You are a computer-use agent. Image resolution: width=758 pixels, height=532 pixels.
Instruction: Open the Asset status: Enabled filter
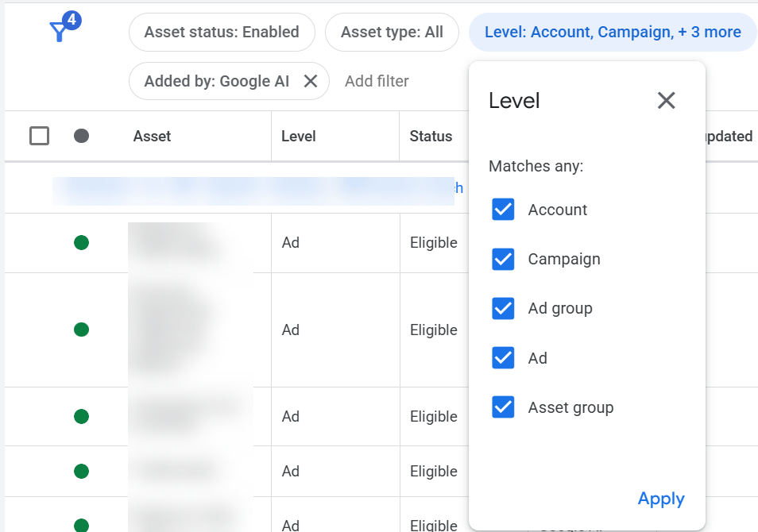click(x=222, y=33)
